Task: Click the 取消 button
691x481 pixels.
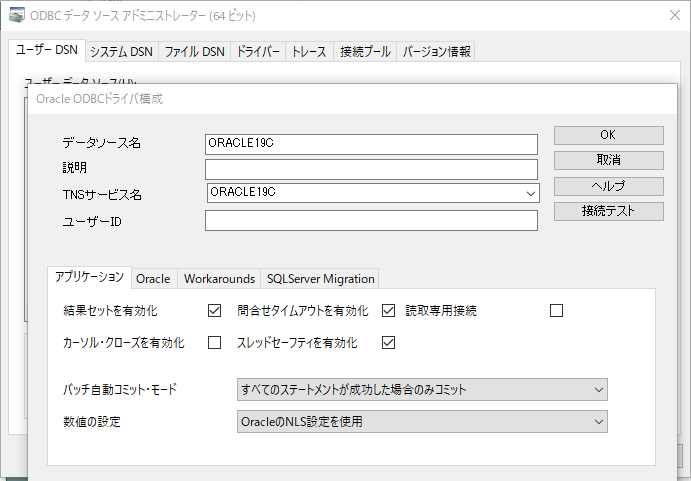Action: click(x=608, y=160)
